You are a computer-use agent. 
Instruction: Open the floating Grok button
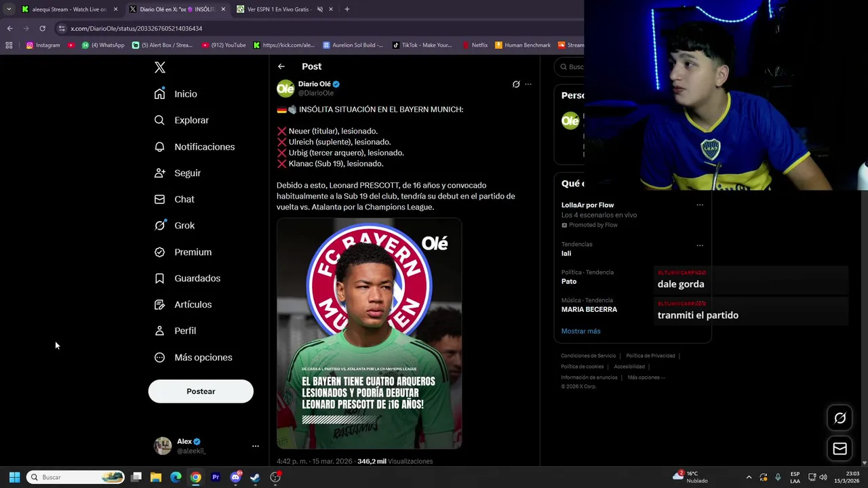point(840,418)
